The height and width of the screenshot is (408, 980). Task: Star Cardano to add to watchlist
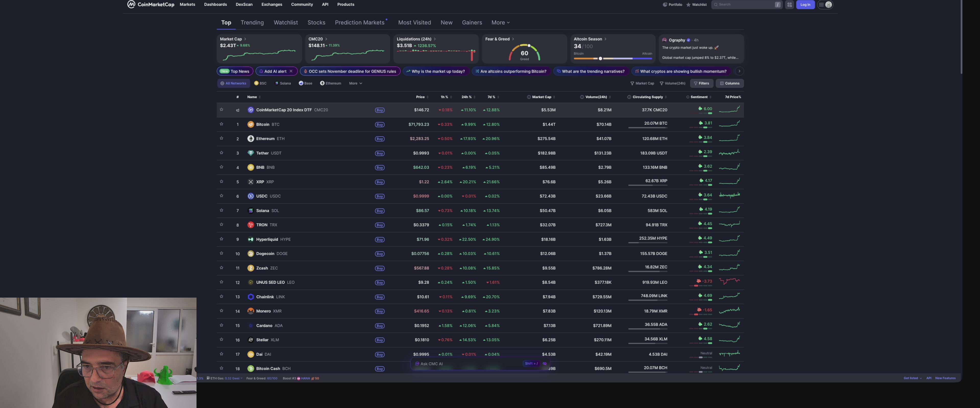click(221, 325)
